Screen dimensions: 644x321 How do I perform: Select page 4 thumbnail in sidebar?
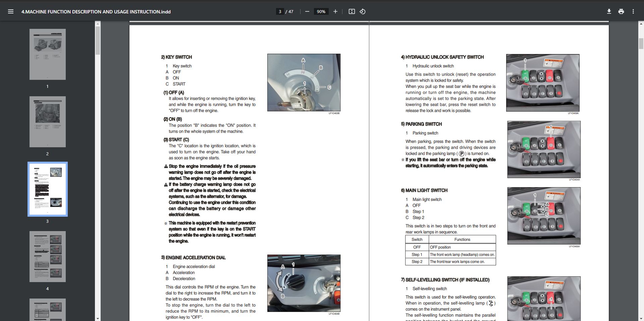pos(48,256)
